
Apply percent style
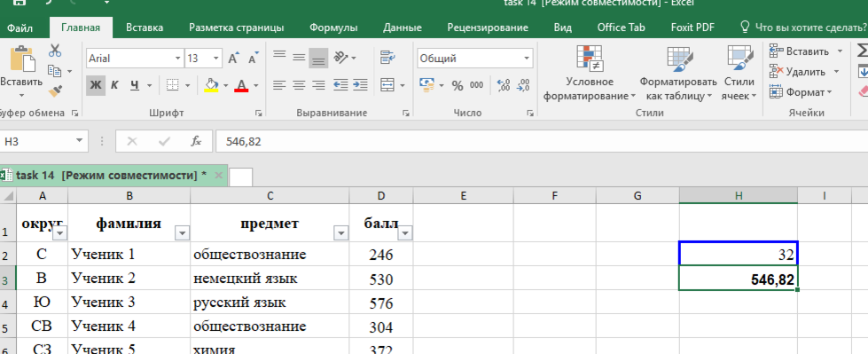(457, 85)
